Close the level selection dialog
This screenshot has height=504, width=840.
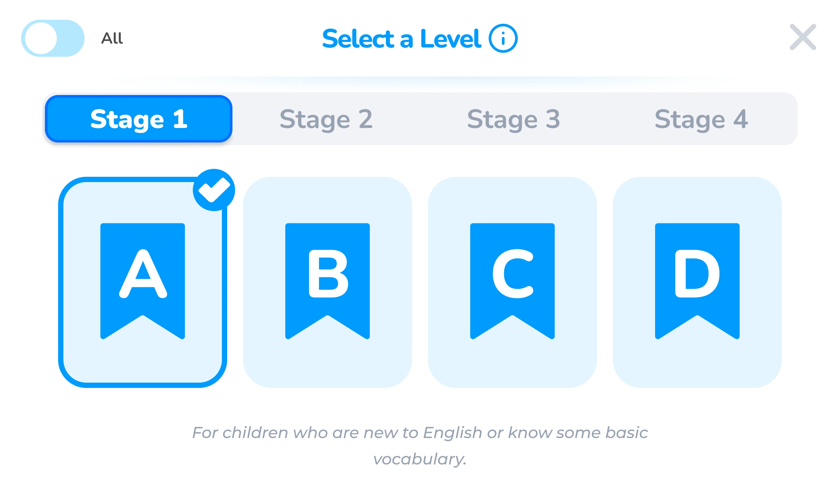pyautogui.click(x=803, y=37)
